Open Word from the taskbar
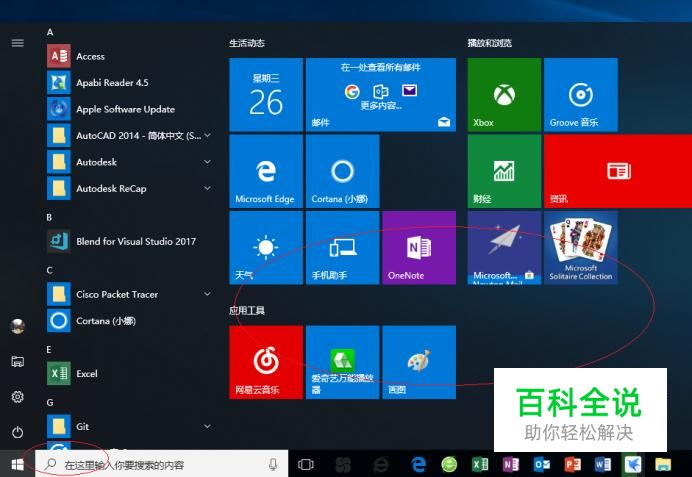 602,464
